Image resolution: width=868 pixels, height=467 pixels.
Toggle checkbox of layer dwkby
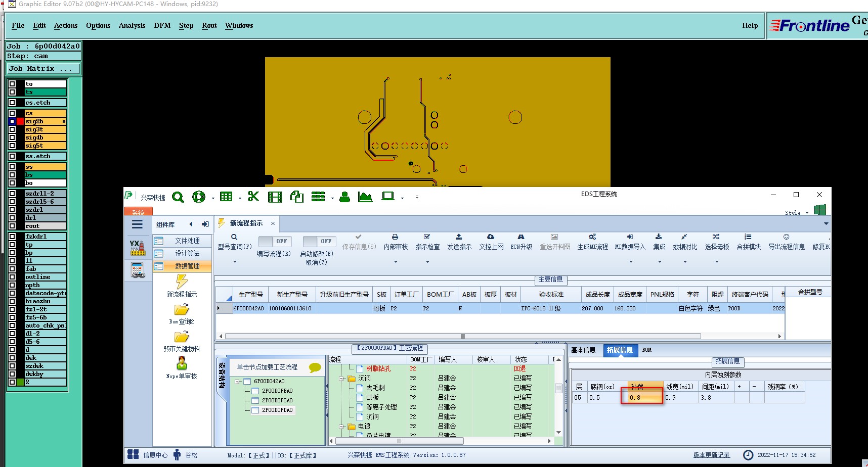(x=12, y=374)
